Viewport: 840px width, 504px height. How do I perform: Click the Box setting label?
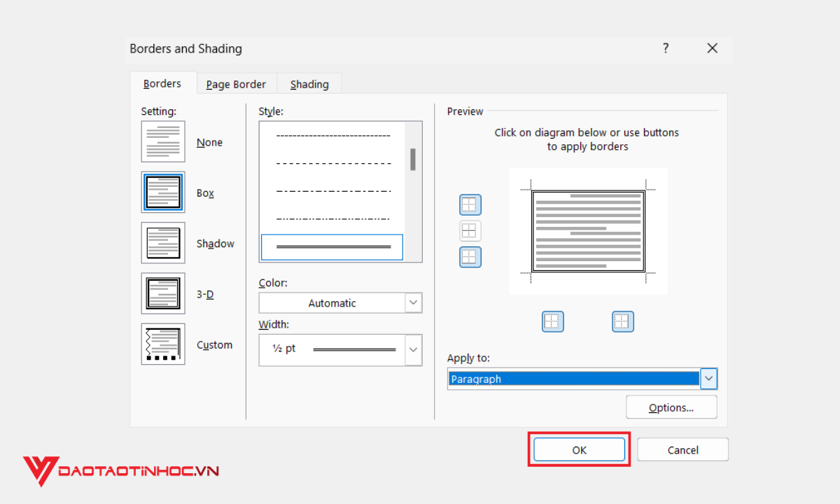point(205,193)
